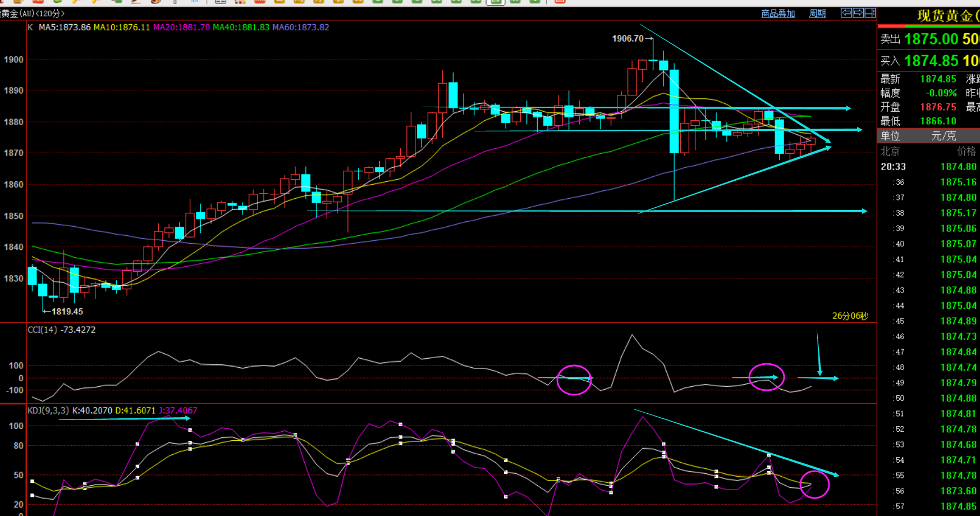Select the :43 tick row priced 1874.88
Image resolution: width=980 pixels, height=516 pixels.
pos(928,290)
